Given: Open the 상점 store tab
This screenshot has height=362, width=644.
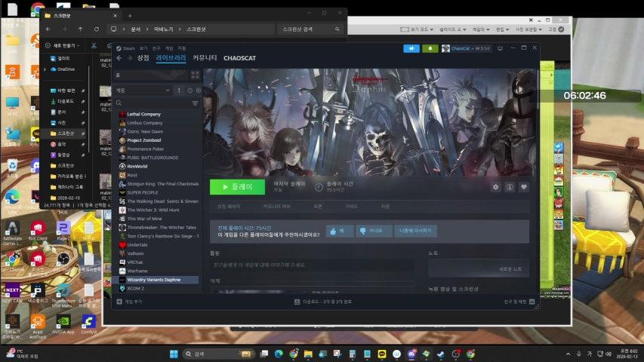Looking at the screenshot, I should [x=143, y=58].
